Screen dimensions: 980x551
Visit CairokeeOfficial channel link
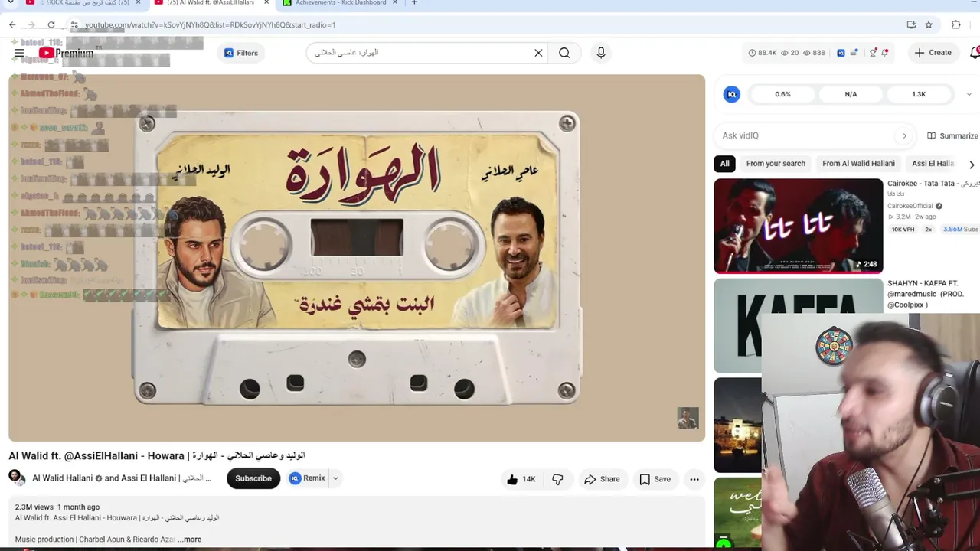910,206
